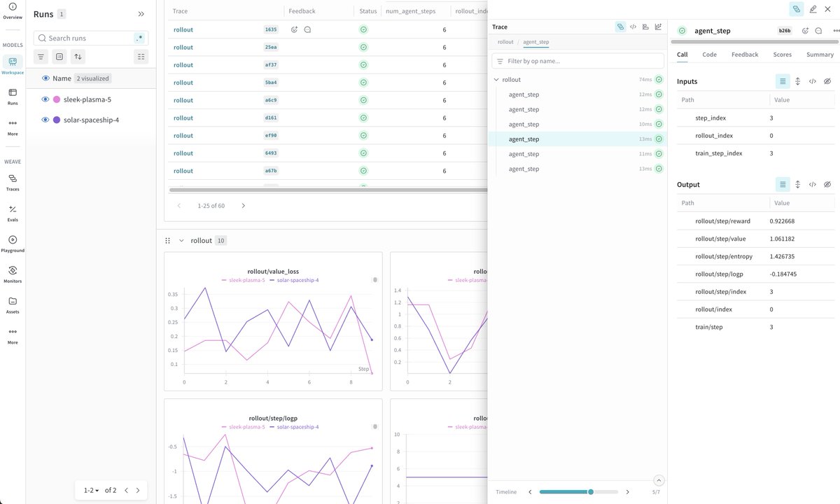Viewport: 840px width, 504px height.
Task: Hide the Inputs section
Action: (x=827, y=81)
